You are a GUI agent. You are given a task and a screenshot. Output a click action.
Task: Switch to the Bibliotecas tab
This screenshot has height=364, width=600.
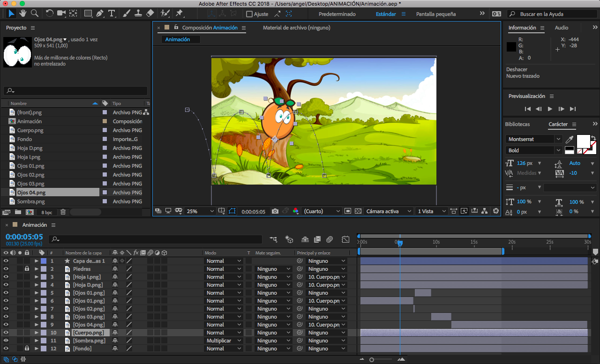[517, 124]
